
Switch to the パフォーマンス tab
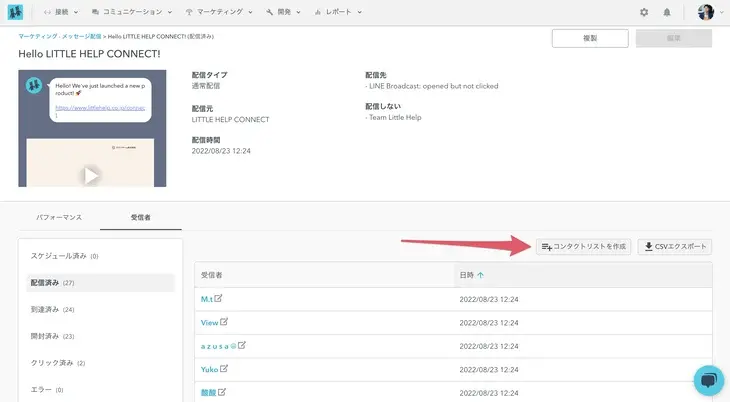pos(59,216)
